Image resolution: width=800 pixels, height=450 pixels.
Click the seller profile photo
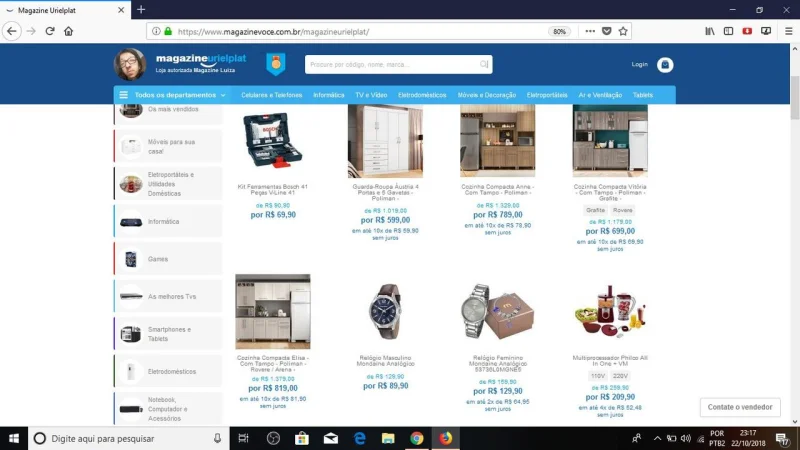[x=130, y=64]
